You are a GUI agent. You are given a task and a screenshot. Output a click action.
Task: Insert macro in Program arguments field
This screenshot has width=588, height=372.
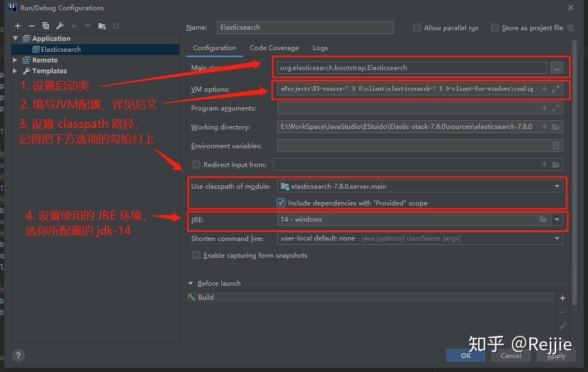(x=544, y=108)
